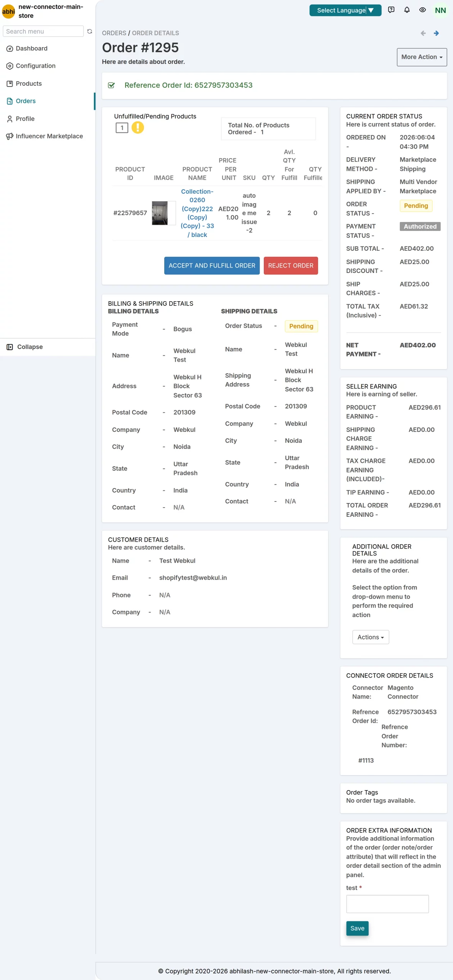Screen dimensions: 453x980
Task: Navigate to Configuration in sidebar
Action: click(x=31, y=66)
